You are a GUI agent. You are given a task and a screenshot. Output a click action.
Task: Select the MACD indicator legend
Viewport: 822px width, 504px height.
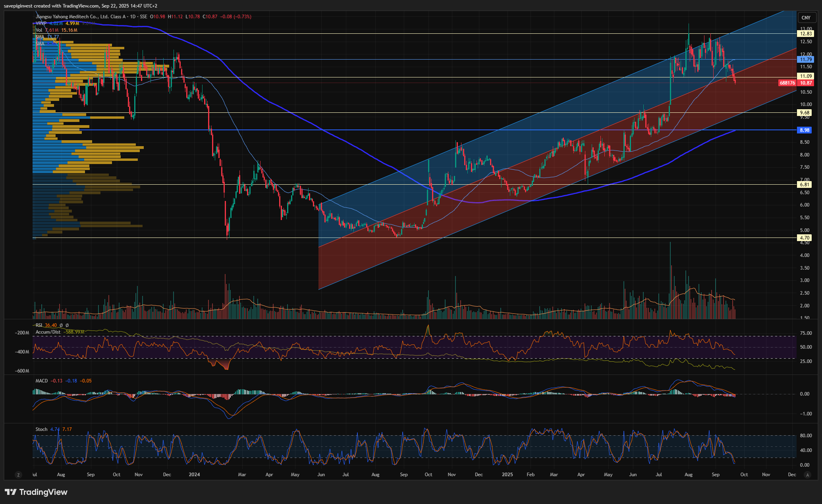[x=42, y=381]
